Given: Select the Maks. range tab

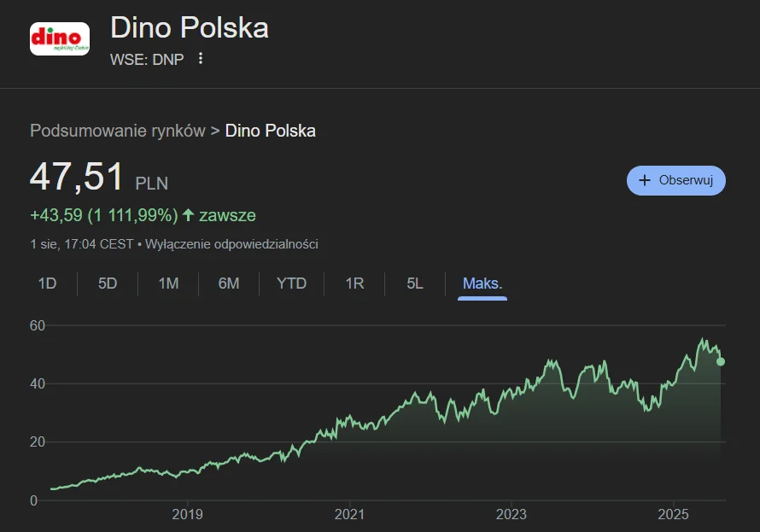Looking at the screenshot, I should click(482, 284).
